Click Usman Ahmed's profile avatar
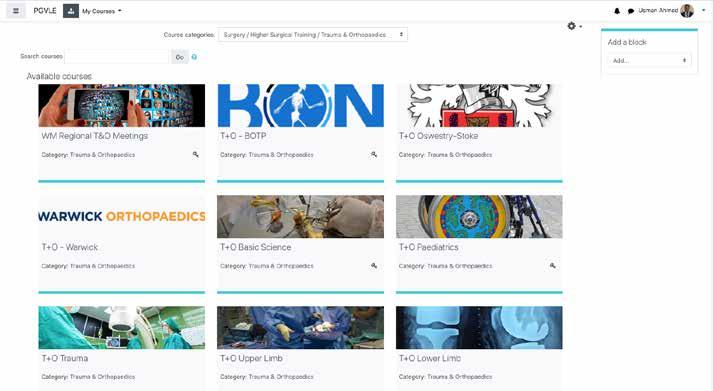The image size is (713, 391). (687, 10)
